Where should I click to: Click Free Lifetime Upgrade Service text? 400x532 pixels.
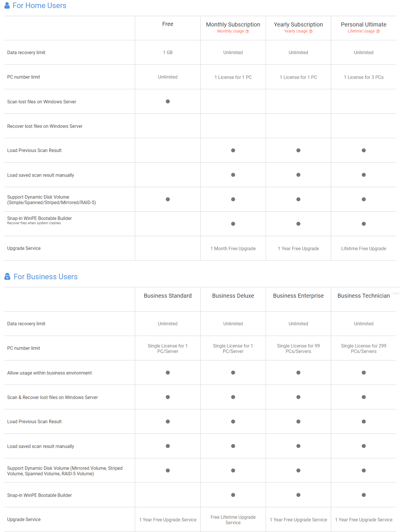tap(233, 520)
